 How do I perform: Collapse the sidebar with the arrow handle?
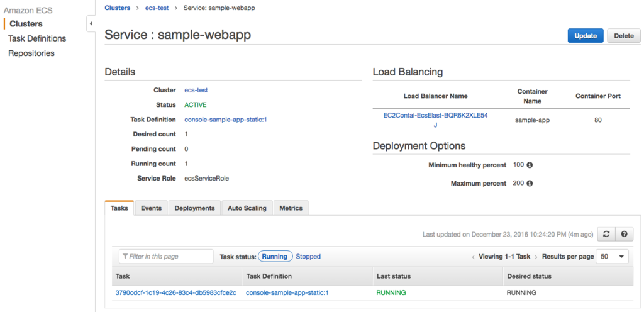pos(91,24)
